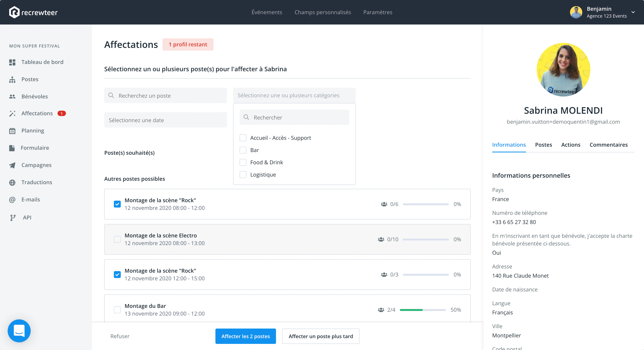Open the categories selection dropdown
The width and height of the screenshot is (644, 350).
point(294,95)
